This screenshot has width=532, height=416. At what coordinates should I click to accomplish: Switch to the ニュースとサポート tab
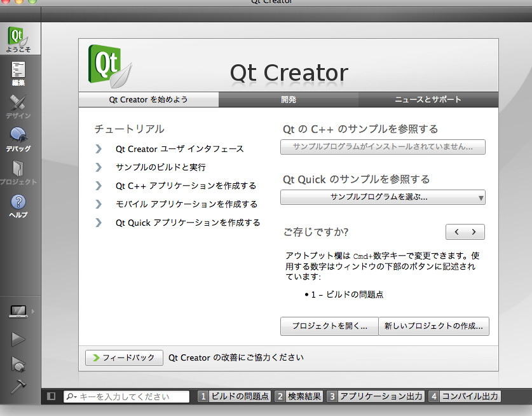[x=428, y=99]
